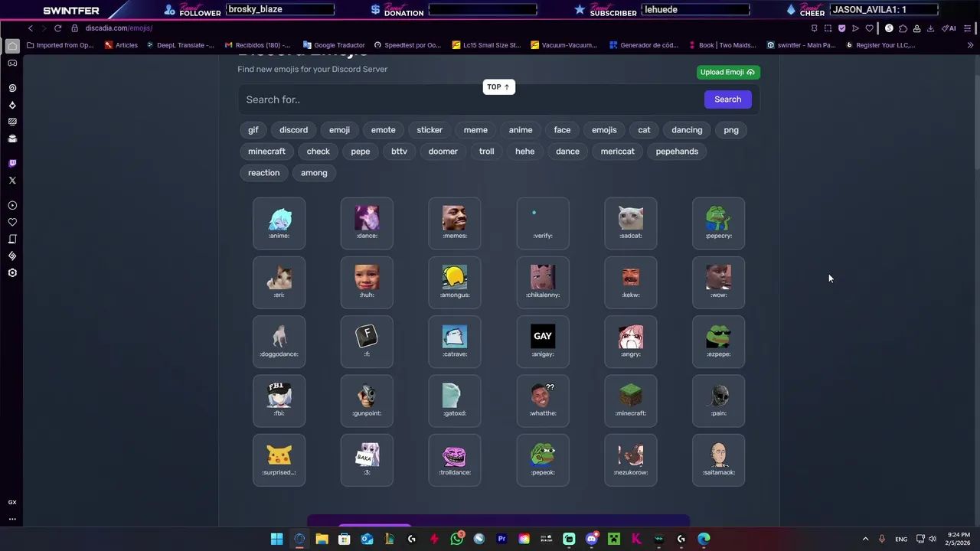Select the 'gif' tag

click(253, 130)
